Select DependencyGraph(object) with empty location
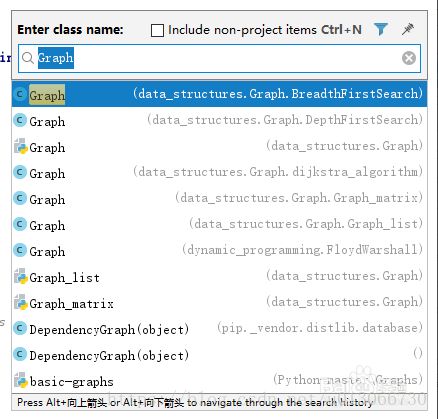 [x=219, y=354]
